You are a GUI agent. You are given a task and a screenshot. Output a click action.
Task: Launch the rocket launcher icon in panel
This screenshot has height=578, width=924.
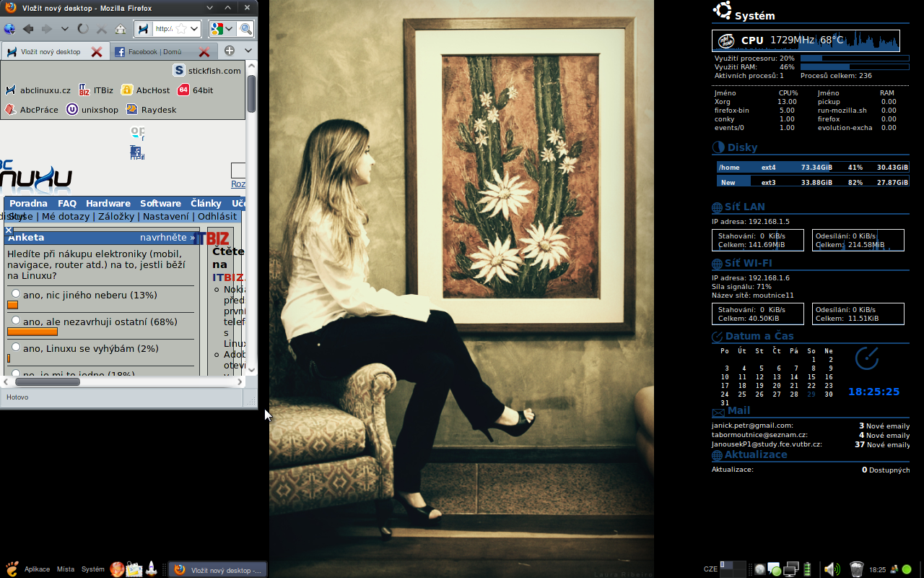(x=152, y=569)
